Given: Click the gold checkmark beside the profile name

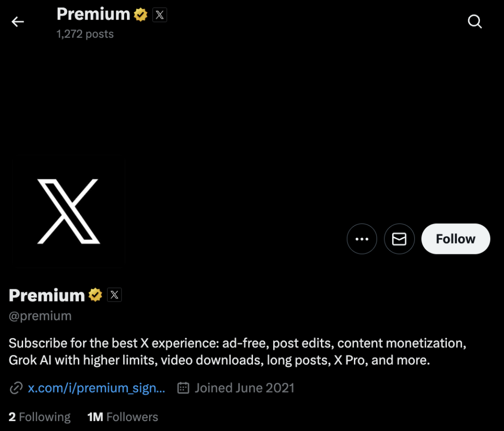Looking at the screenshot, I should coord(95,295).
